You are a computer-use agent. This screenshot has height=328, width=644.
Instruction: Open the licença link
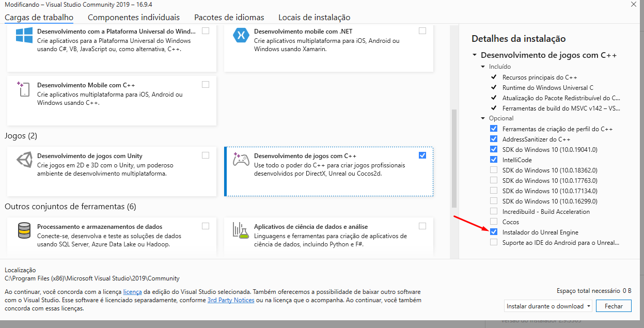coord(132,292)
